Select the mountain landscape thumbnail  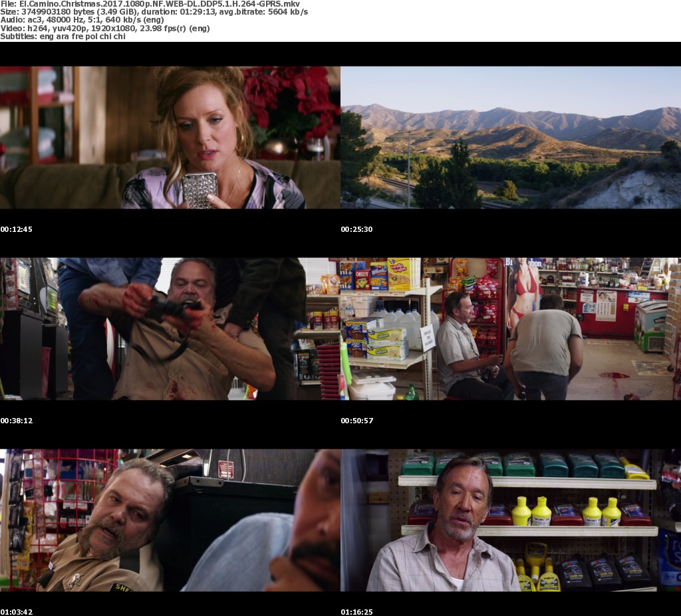(511, 138)
